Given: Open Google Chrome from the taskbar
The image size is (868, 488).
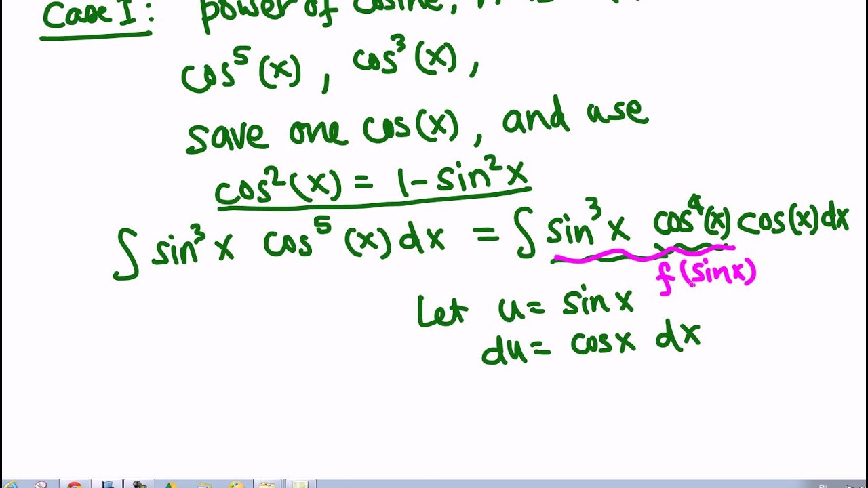Looking at the screenshot, I should (x=75, y=485).
